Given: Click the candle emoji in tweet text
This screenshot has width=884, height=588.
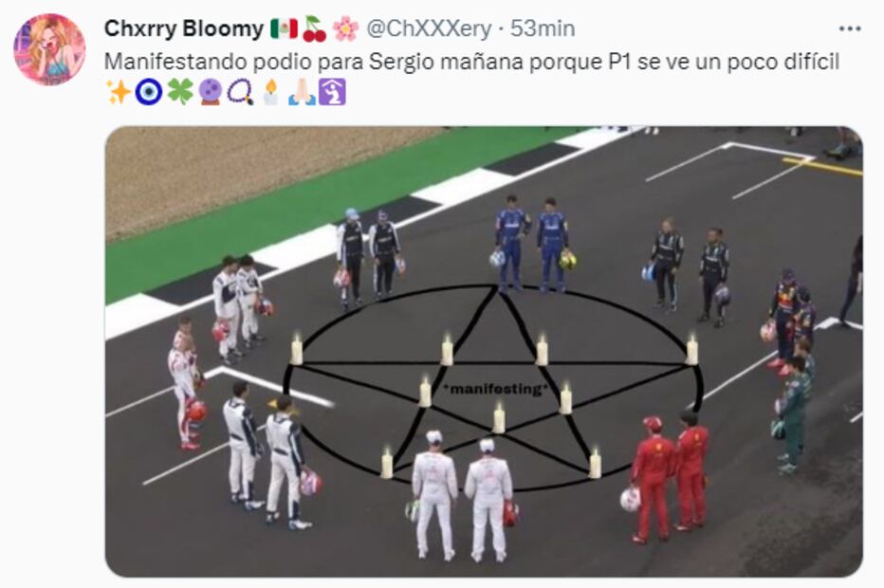Looking at the screenshot, I should [271, 92].
